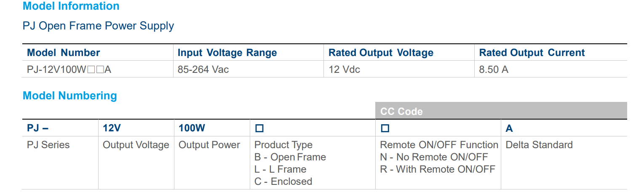The image size is (644, 192).
Task: Click the placeholder square above Product Type
Action: (x=259, y=128)
